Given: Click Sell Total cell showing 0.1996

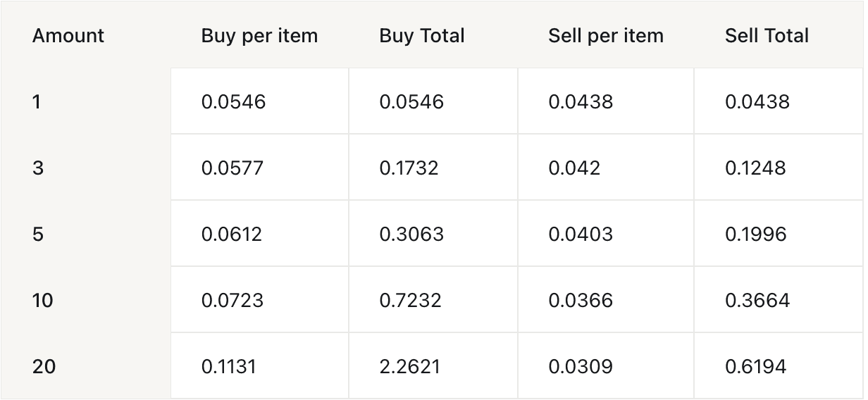Looking at the screenshot, I should coord(755,235).
